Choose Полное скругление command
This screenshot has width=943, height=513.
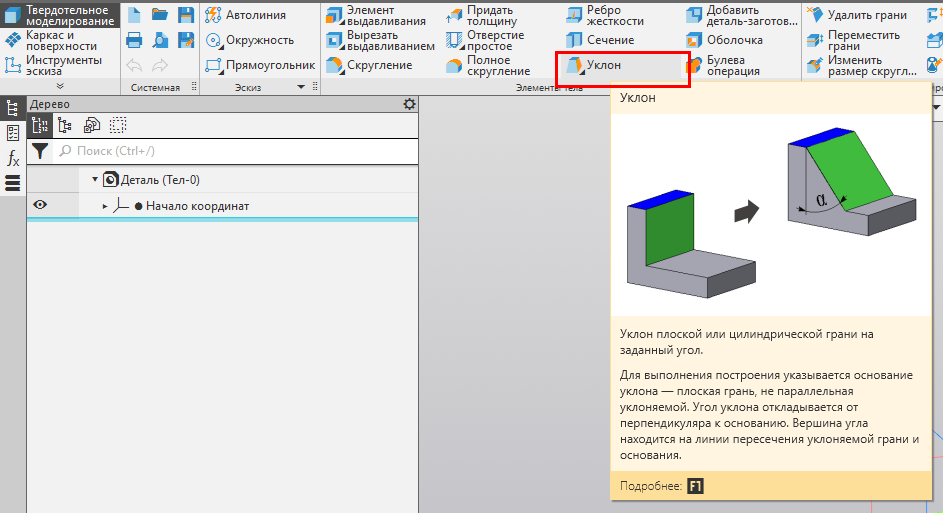pyautogui.click(x=488, y=65)
